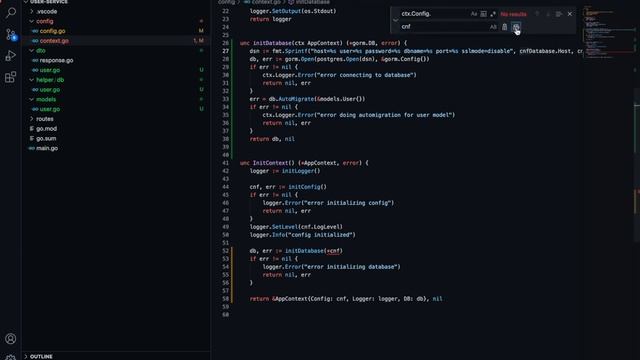Click the Replace All icon button
The image size is (640, 360).
point(516,27)
